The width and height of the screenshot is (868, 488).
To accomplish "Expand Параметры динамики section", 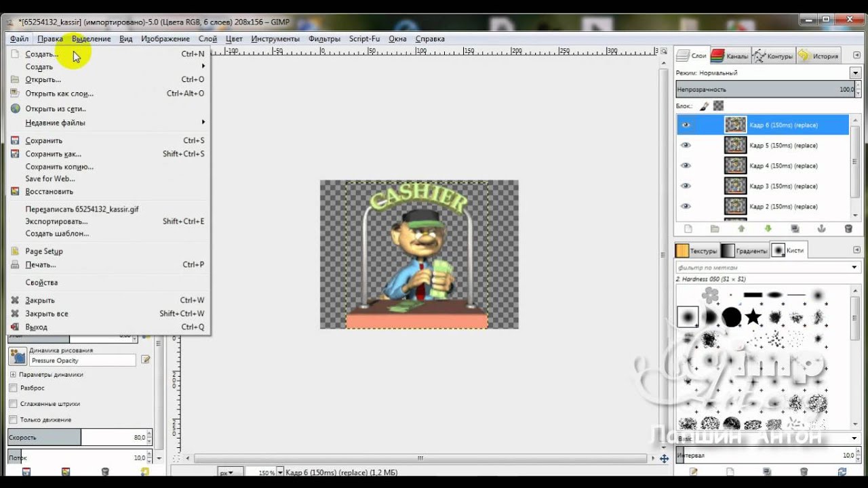I will tap(13, 374).
